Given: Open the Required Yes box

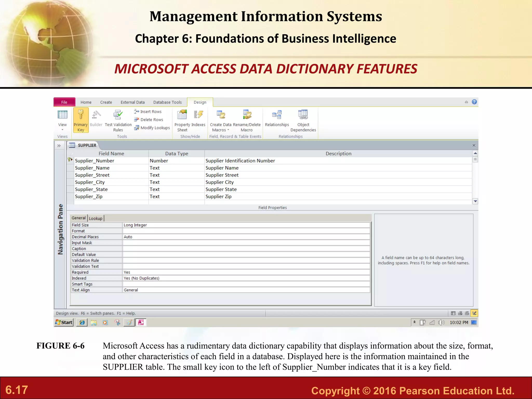Looking at the screenshot, I should [246, 272].
